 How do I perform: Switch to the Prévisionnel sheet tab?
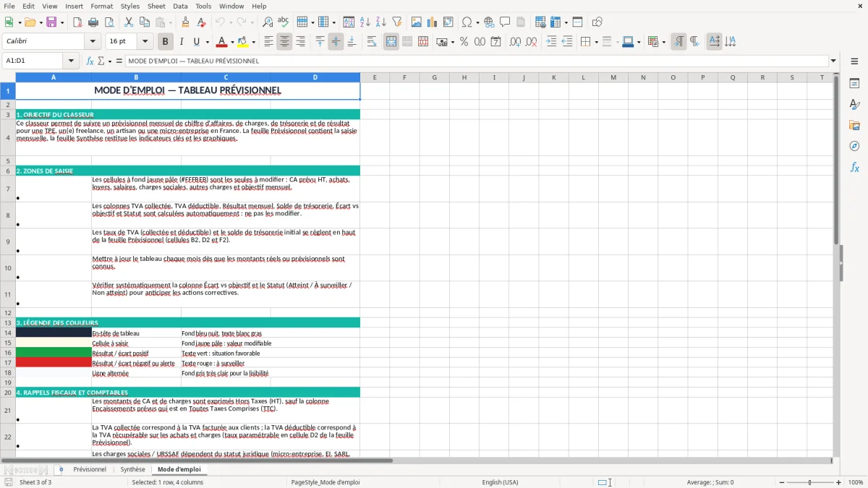click(90, 470)
